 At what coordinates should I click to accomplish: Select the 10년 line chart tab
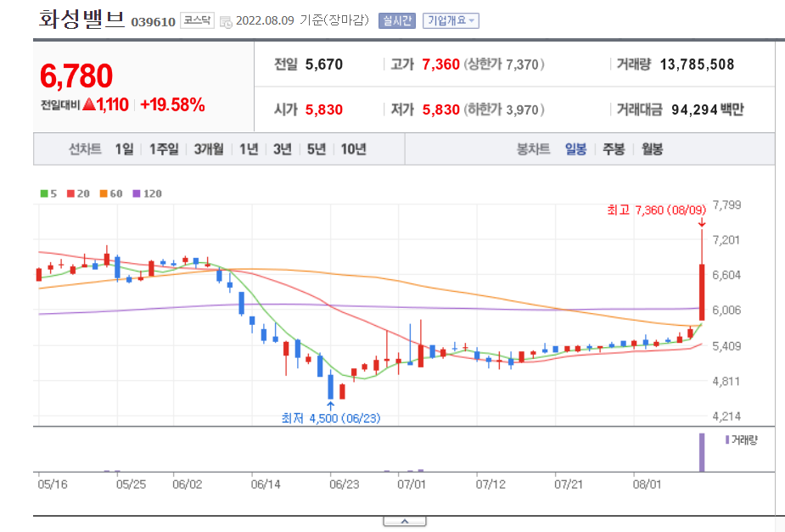pyautogui.click(x=353, y=149)
